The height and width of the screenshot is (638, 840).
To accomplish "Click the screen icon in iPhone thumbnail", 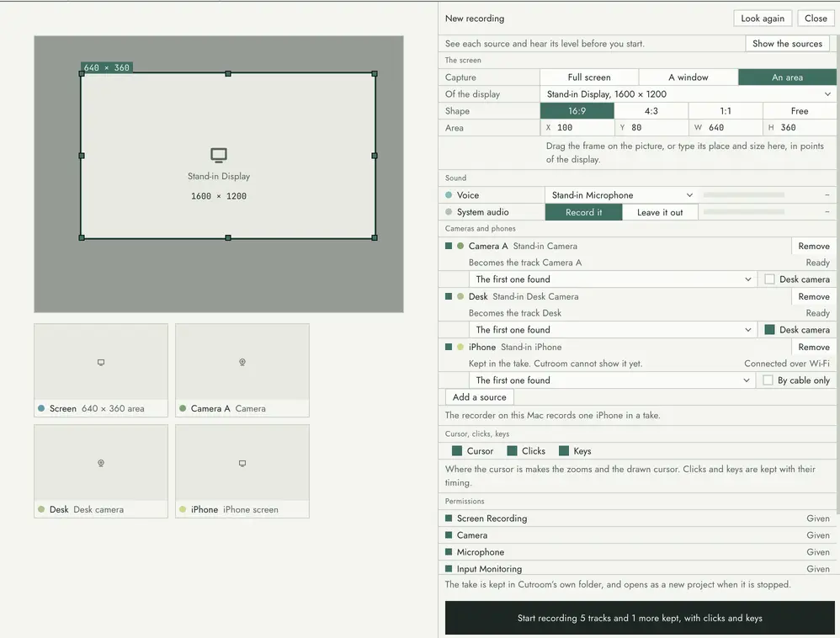I will tap(242, 463).
